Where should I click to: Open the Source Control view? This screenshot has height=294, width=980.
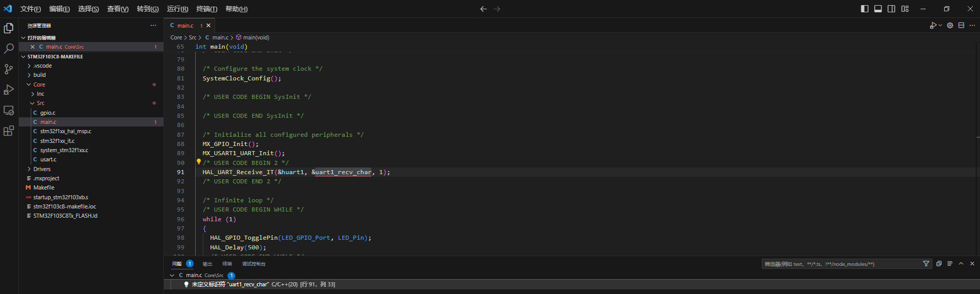[x=9, y=69]
